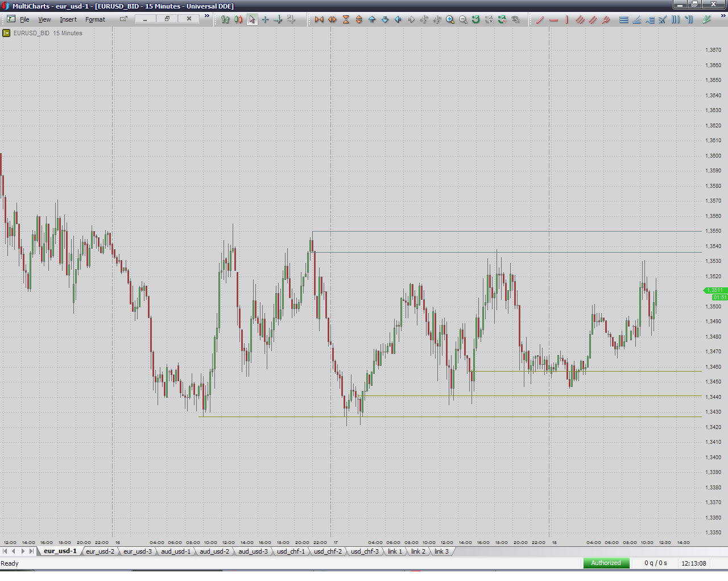Activate the pointer arrow tool
Viewport: 728px width, 581px height.
pyautogui.click(x=252, y=19)
